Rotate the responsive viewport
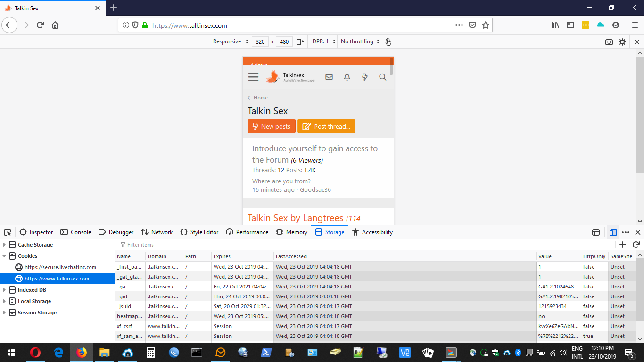 (300, 41)
